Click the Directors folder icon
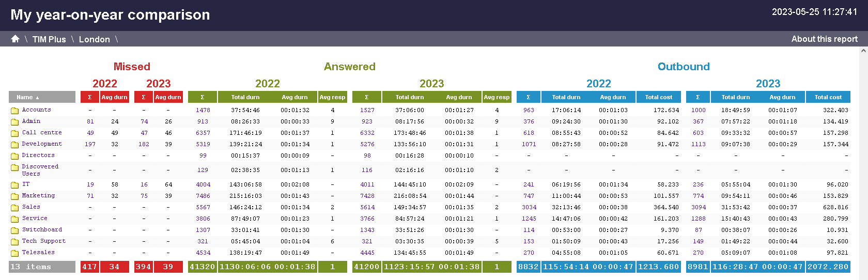The height and width of the screenshot is (280, 868). point(15,156)
